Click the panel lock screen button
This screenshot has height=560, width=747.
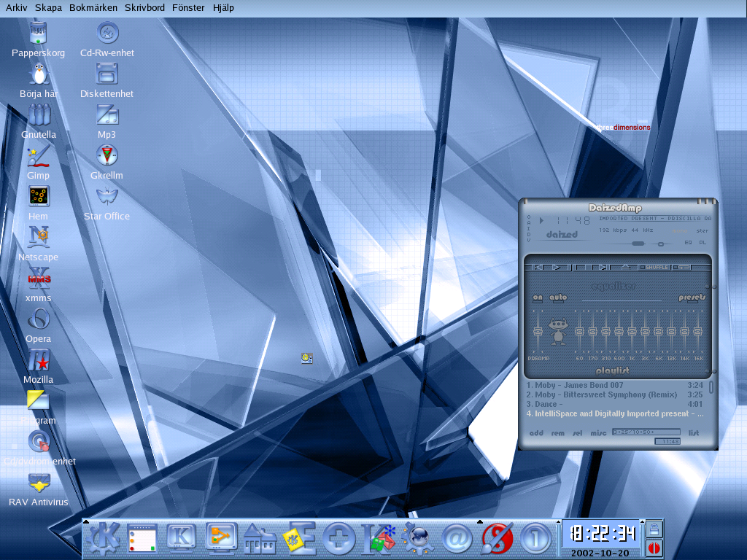coord(654,529)
